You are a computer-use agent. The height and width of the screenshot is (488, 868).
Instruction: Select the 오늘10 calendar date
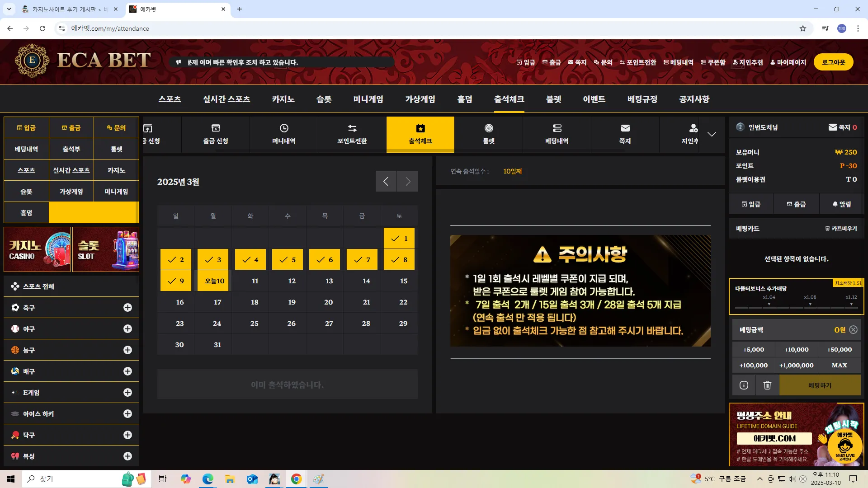214,281
